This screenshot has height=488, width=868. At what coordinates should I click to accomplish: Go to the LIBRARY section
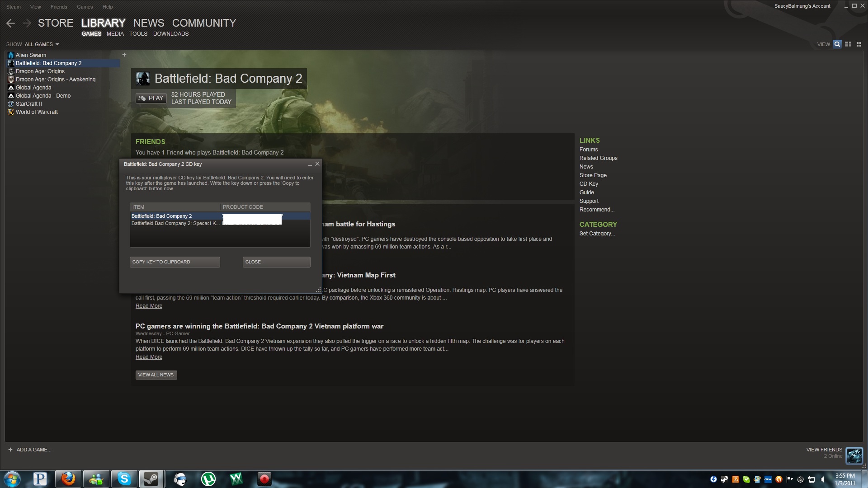pyautogui.click(x=103, y=23)
